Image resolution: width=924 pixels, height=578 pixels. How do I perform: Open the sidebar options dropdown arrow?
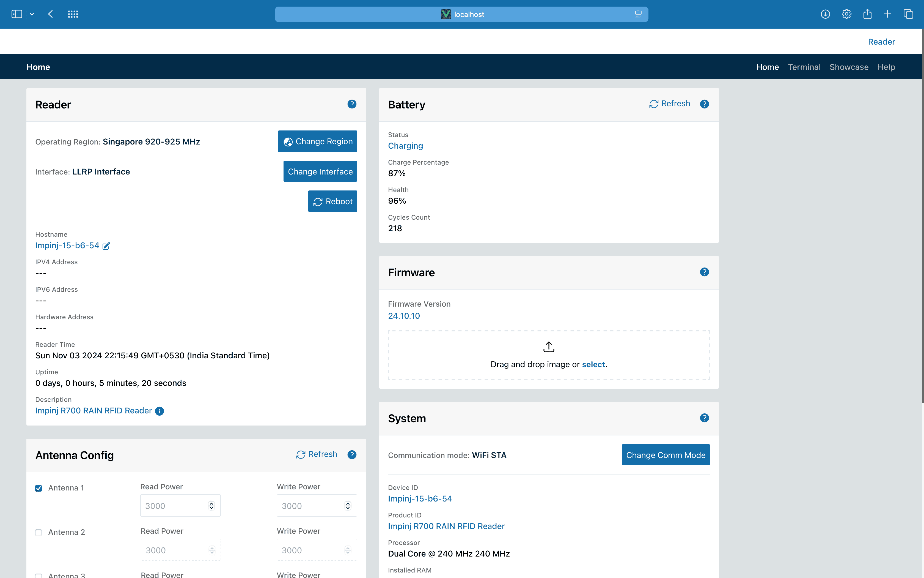[x=32, y=15]
